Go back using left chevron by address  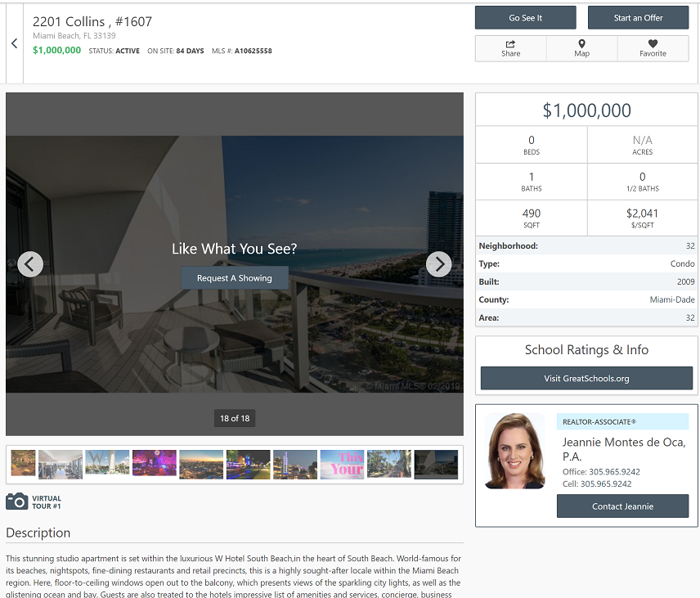(14, 43)
